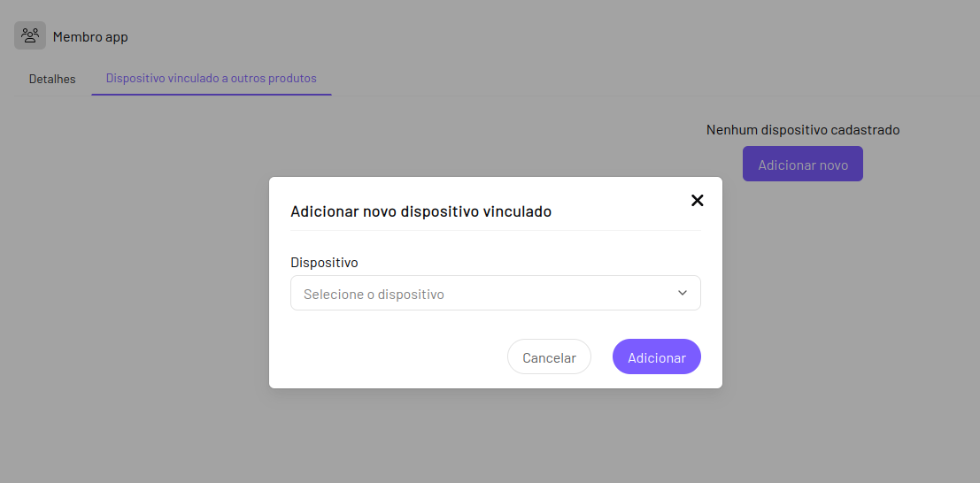Close the dialog with the X icon
The image size is (980, 483).
tap(697, 200)
